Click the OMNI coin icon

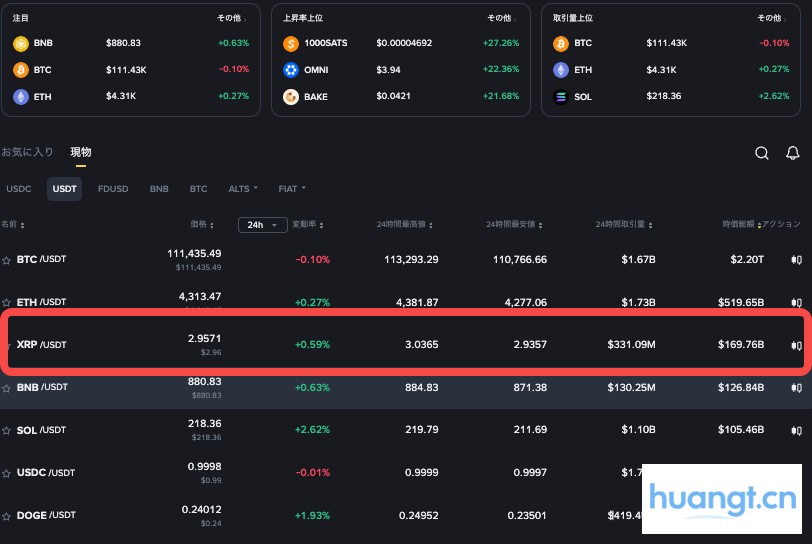pyautogui.click(x=291, y=70)
